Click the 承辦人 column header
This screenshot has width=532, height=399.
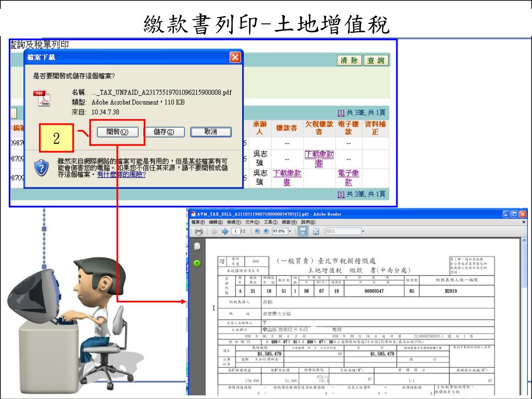(x=260, y=128)
